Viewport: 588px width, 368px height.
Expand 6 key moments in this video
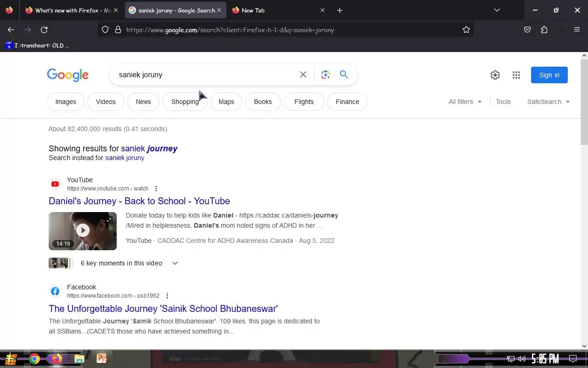pos(175,263)
